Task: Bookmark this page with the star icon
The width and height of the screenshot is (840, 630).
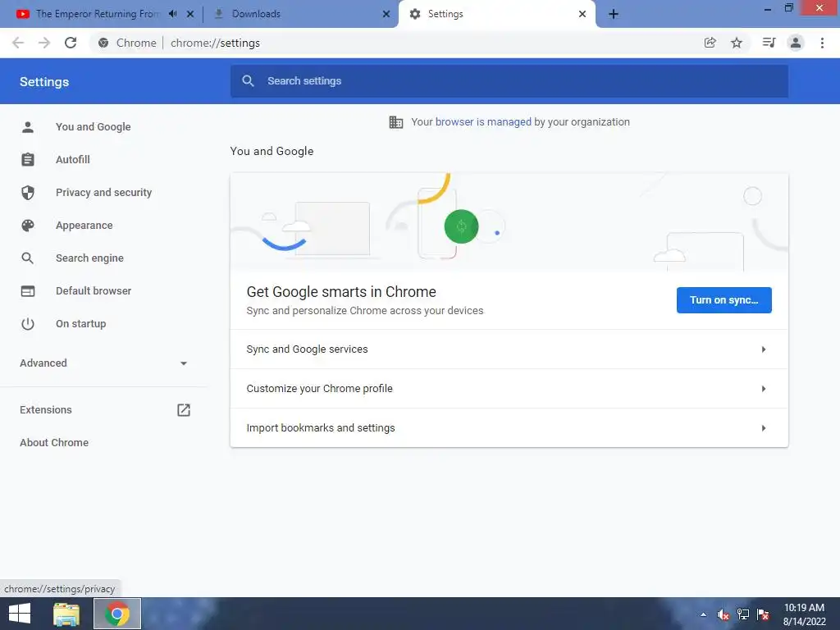Action: click(737, 43)
